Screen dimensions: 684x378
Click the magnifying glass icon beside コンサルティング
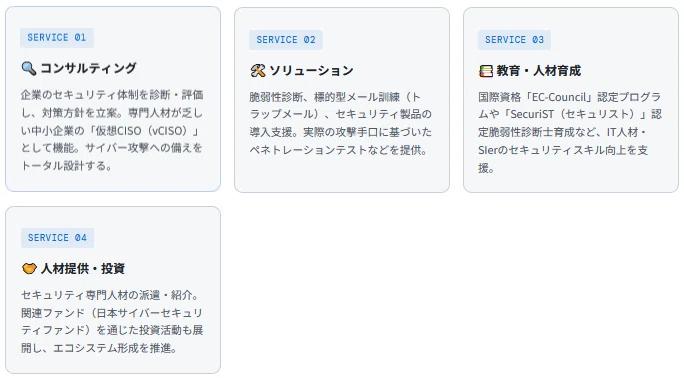pyautogui.click(x=29, y=68)
